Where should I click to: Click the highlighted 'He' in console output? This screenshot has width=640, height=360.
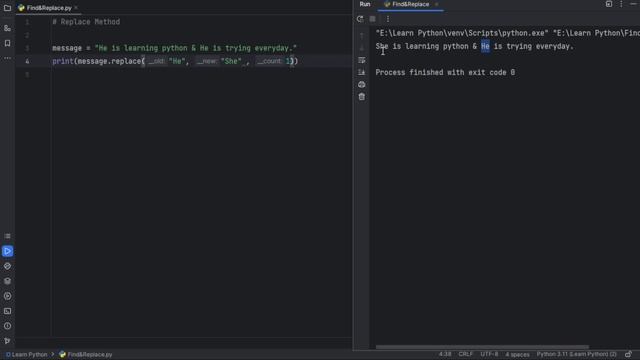click(x=485, y=47)
